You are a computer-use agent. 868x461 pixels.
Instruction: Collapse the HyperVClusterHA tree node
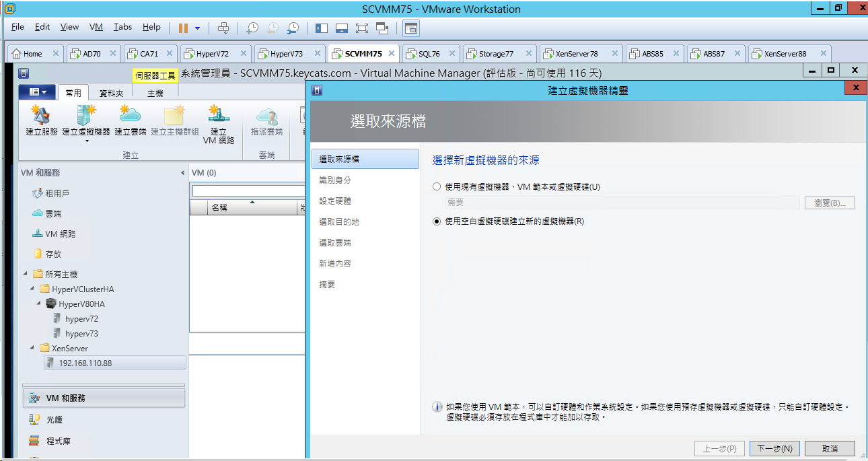click(32, 289)
